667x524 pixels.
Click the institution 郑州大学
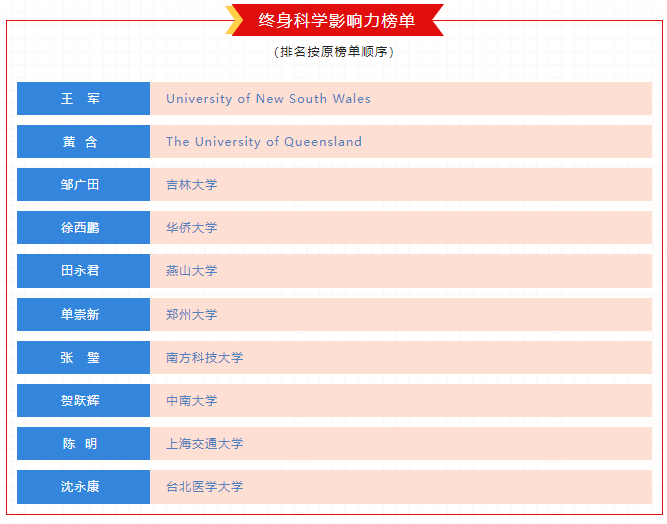[191, 314]
